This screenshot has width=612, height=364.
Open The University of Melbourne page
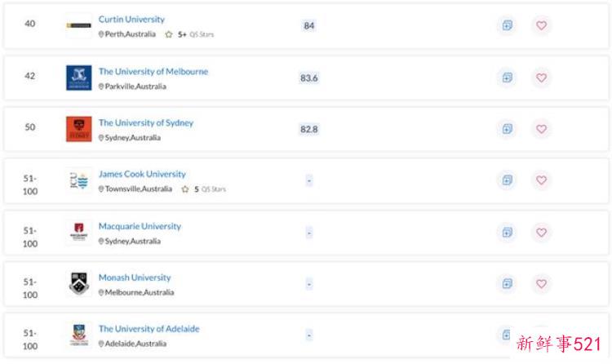153,72
